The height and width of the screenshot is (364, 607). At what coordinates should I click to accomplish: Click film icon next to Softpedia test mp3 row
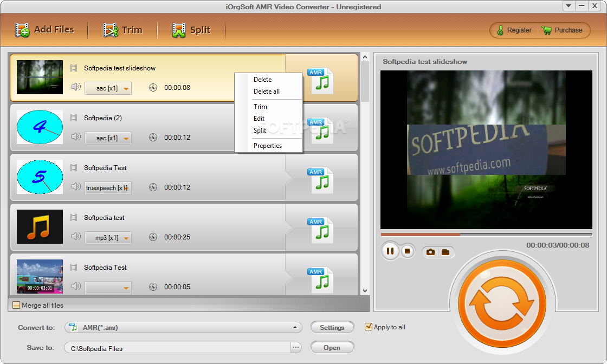(x=74, y=218)
